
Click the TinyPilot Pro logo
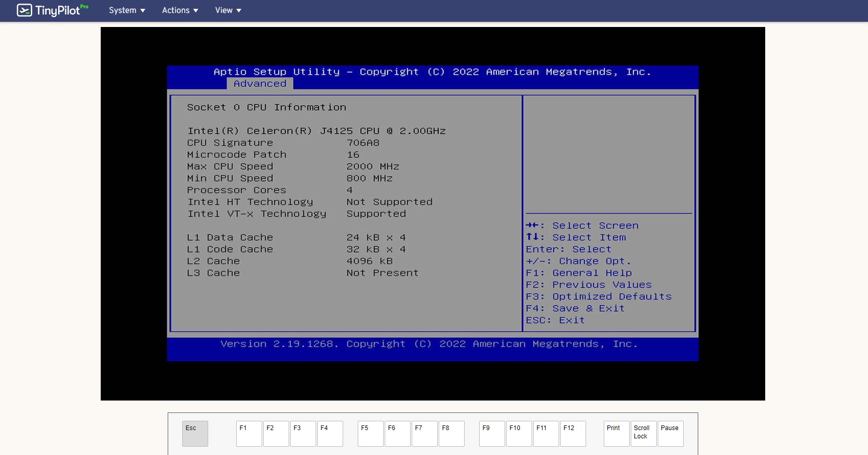coord(52,10)
